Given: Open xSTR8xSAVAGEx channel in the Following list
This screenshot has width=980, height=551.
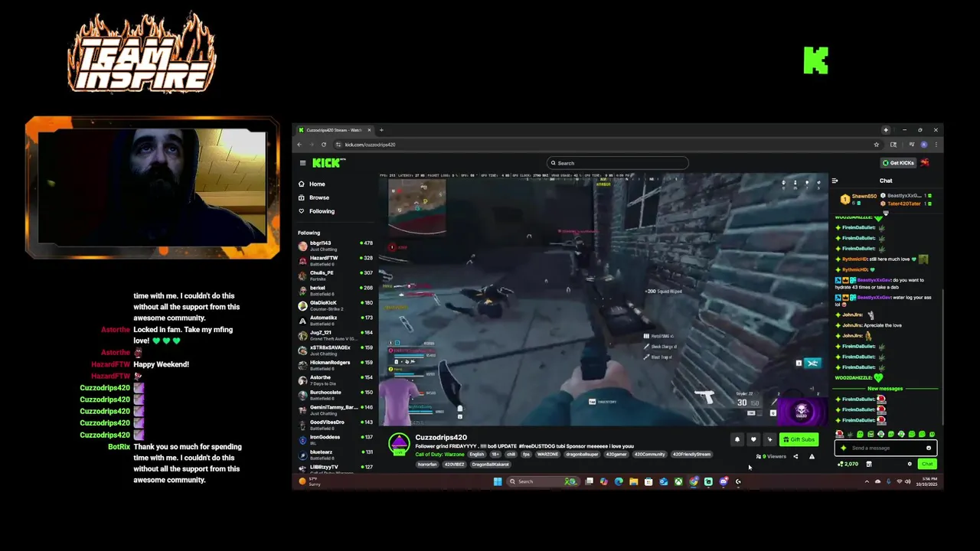Looking at the screenshot, I should coord(335,350).
